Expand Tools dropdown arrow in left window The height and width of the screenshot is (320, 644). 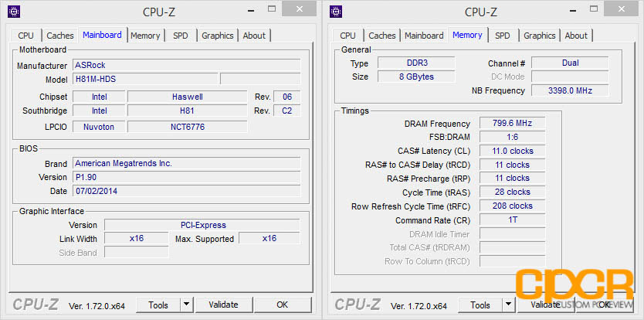pyautogui.click(x=186, y=305)
